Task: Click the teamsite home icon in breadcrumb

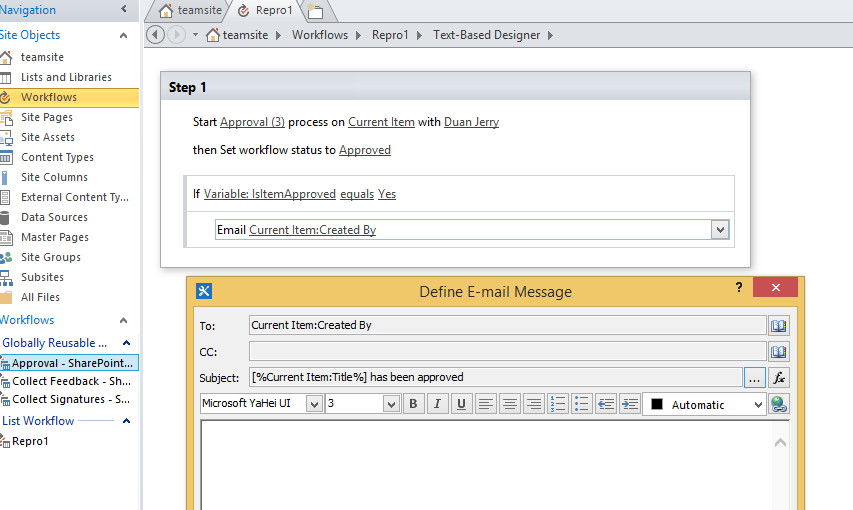Action: click(x=213, y=35)
